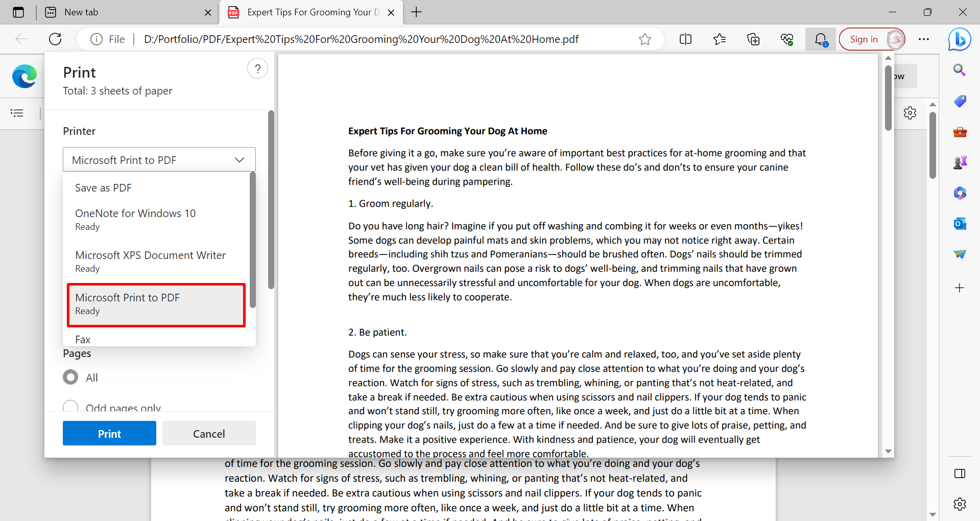Select the All pages radio button
980x521 pixels.
pos(71,377)
